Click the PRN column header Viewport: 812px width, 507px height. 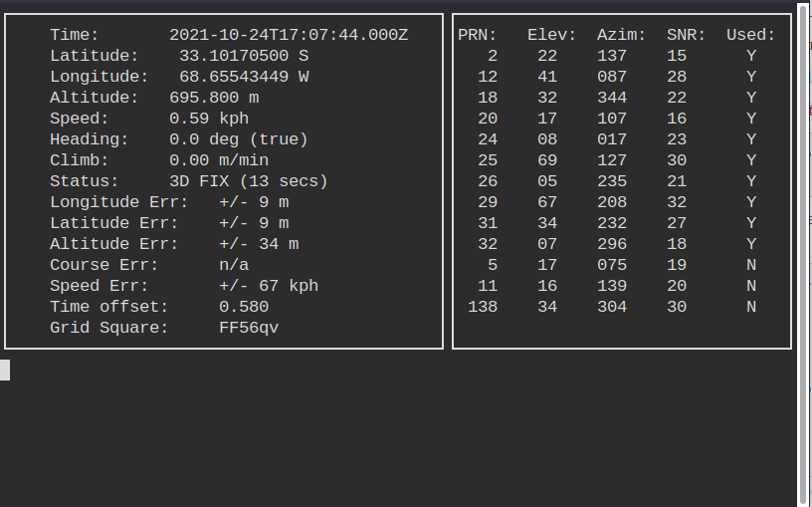tap(478, 35)
